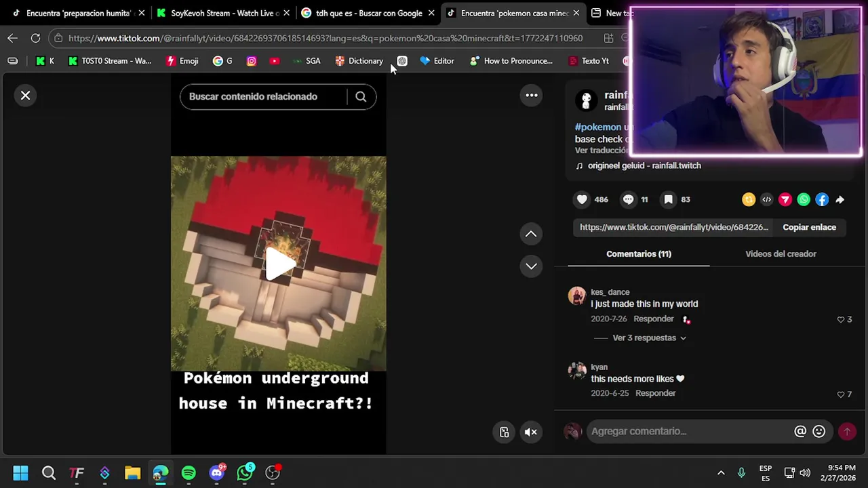Image resolution: width=868 pixels, height=488 pixels.
Task: Open the three-dot more options menu
Action: coord(532,96)
